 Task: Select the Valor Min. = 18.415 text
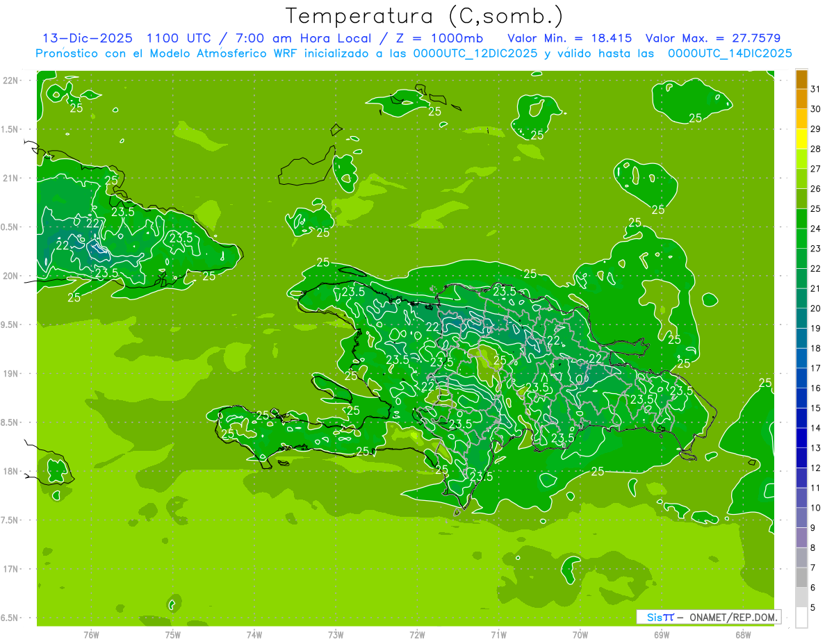[x=570, y=38]
